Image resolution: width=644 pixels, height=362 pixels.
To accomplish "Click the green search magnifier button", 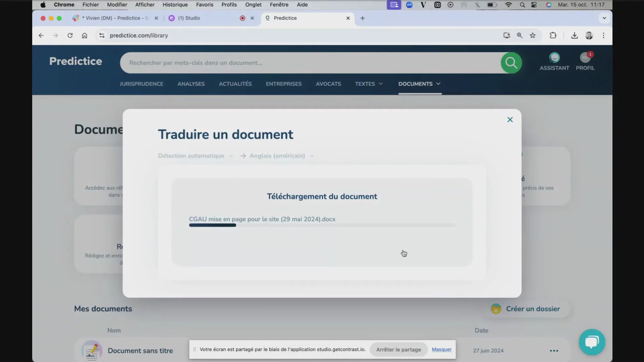I will pos(511,63).
